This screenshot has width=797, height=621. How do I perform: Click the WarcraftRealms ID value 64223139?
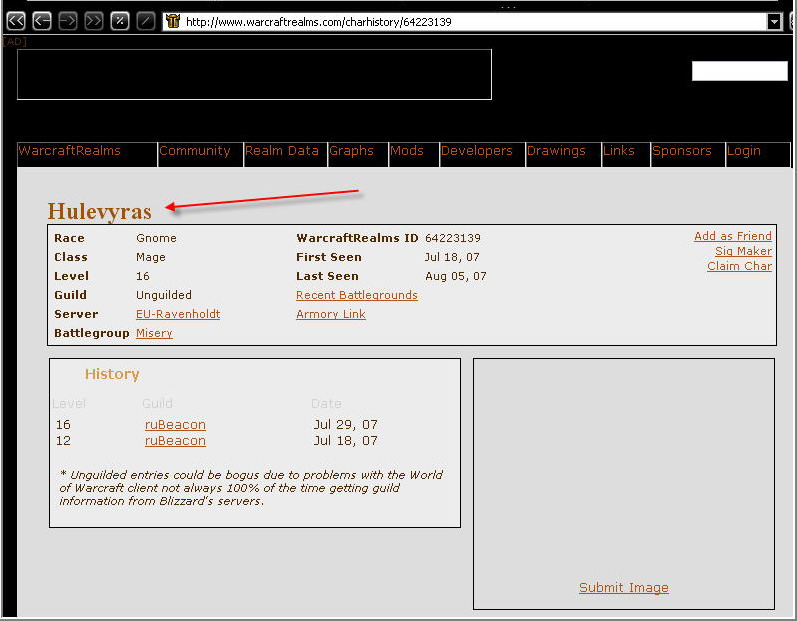(x=453, y=238)
